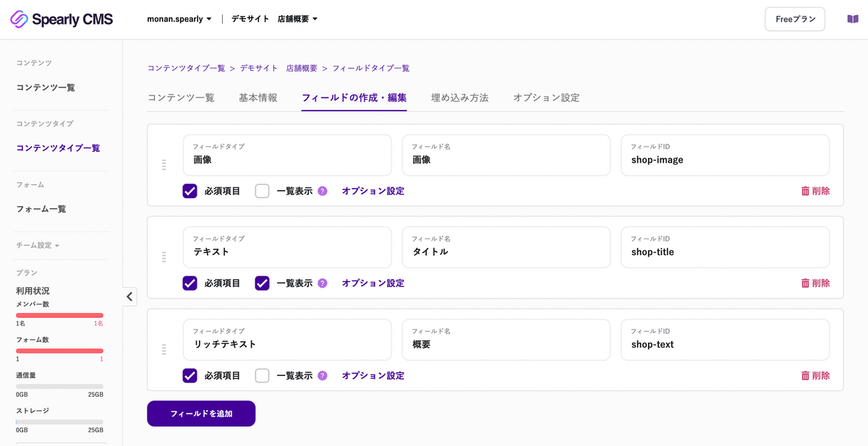Open the オプション設定 tab

pyautogui.click(x=546, y=98)
